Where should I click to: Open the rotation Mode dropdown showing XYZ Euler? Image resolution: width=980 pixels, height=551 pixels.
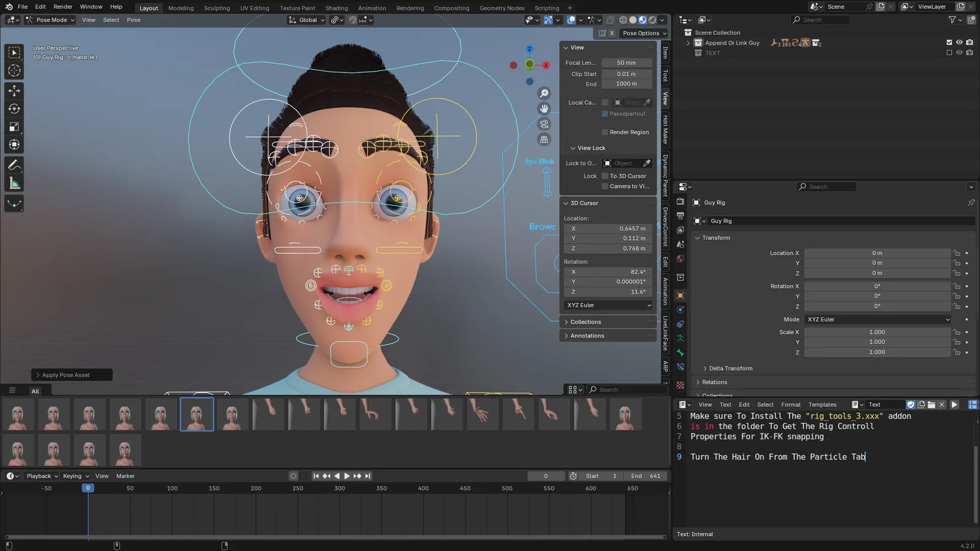point(878,319)
